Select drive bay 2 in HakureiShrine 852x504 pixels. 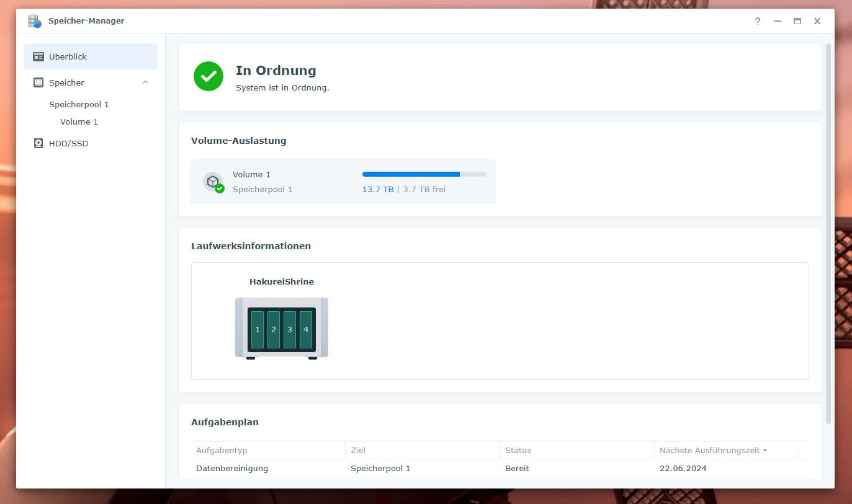pyautogui.click(x=274, y=330)
